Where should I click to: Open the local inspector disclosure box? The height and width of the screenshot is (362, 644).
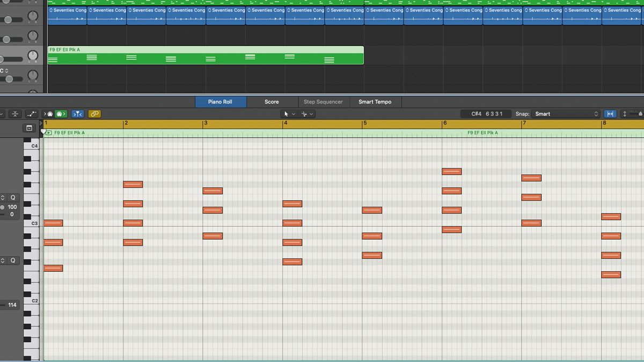tap(29, 128)
